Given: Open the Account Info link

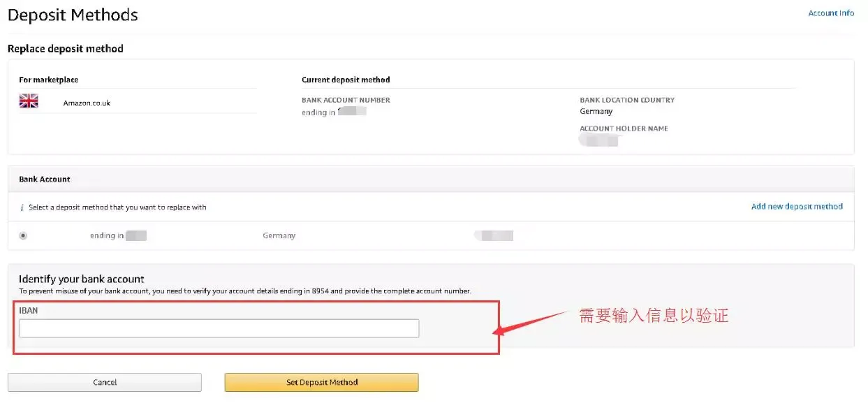Looking at the screenshot, I should click(x=831, y=13).
